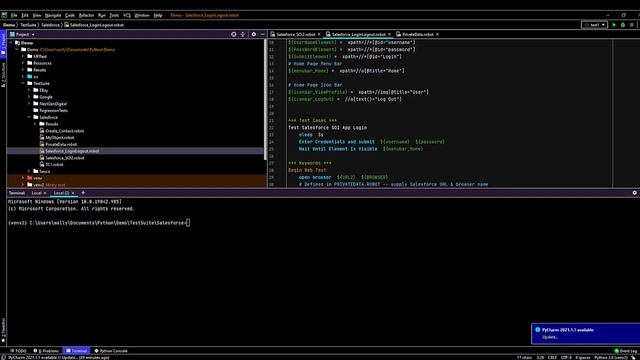Open Project panel gear options

point(254,34)
